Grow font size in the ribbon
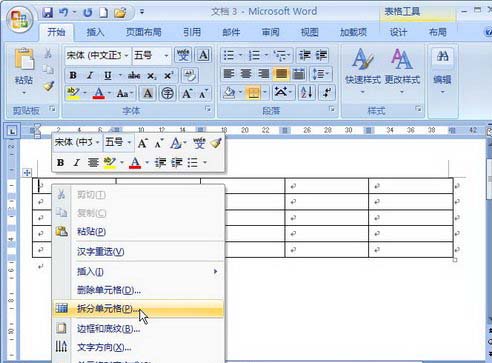Screen dimensions: 492x363 [x=187, y=94]
